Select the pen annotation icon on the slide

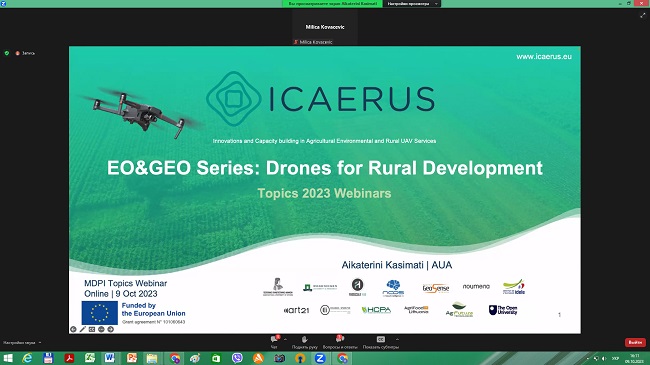click(x=82, y=329)
